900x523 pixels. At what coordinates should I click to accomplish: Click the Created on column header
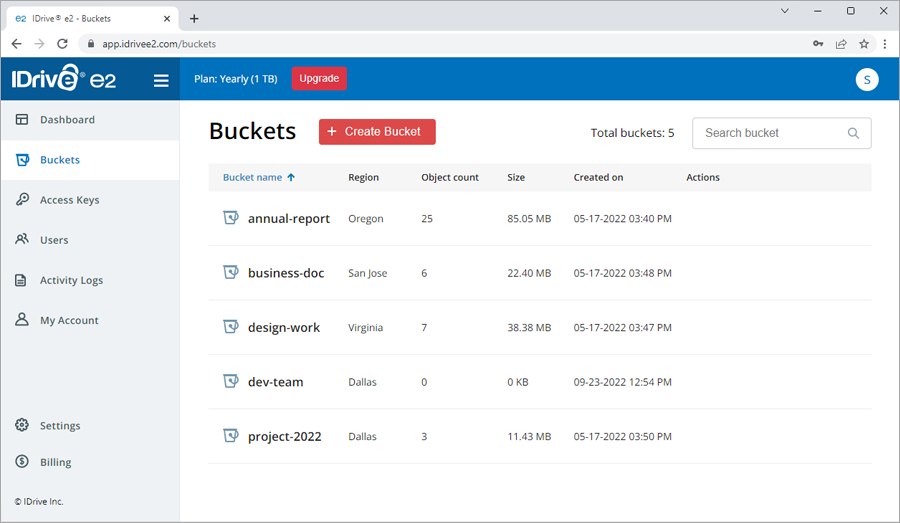pyautogui.click(x=598, y=177)
